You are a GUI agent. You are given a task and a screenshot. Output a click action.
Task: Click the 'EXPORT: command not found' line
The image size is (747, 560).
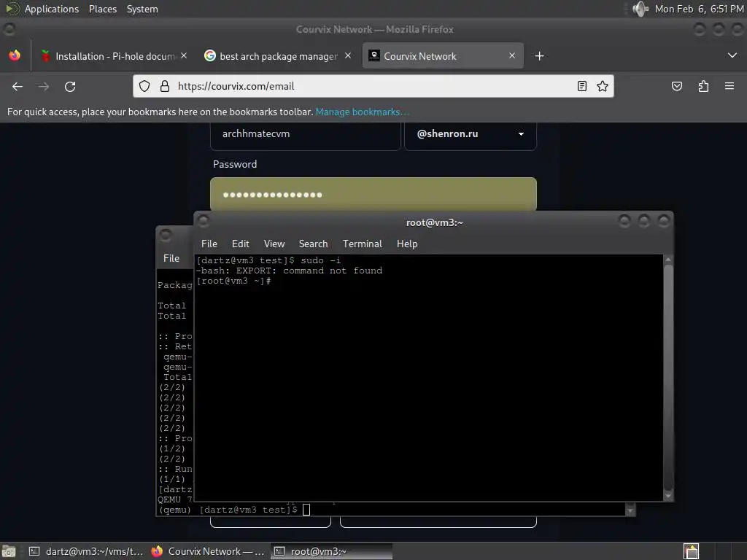[289, 271]
